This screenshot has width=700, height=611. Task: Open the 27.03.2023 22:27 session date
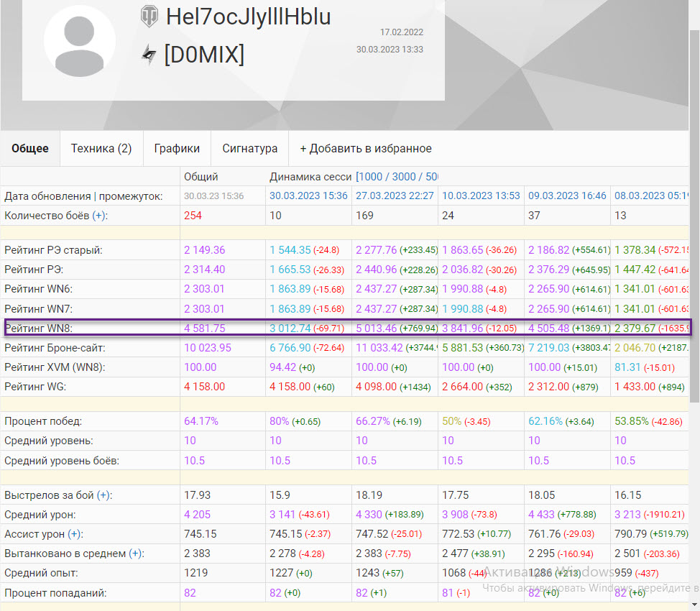point(395,196)
